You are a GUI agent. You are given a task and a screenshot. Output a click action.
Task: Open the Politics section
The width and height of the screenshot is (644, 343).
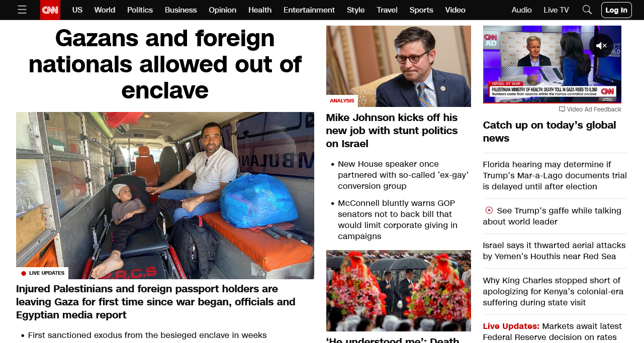coord(140,10)
